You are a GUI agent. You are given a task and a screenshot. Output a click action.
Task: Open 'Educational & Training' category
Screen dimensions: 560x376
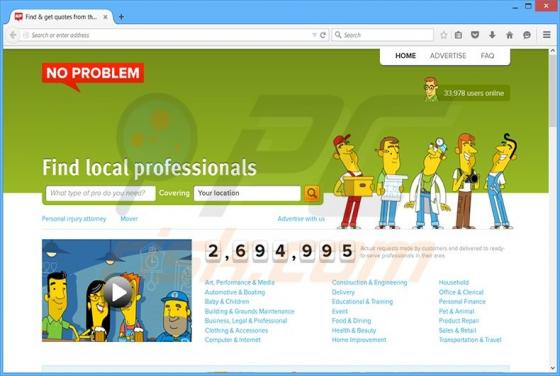pos(362,301)
